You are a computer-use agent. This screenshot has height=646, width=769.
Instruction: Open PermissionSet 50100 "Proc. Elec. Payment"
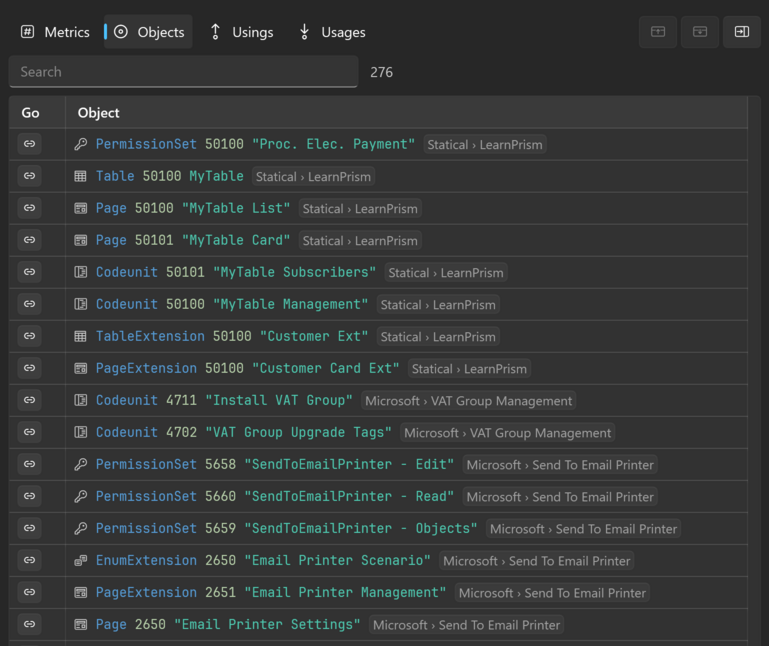click(255, 144)
